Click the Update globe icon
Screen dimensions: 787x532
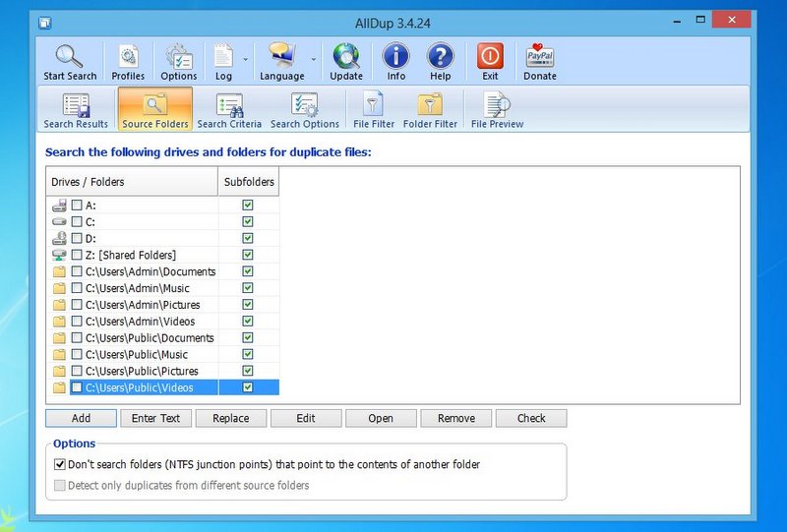tap(346, 56)
